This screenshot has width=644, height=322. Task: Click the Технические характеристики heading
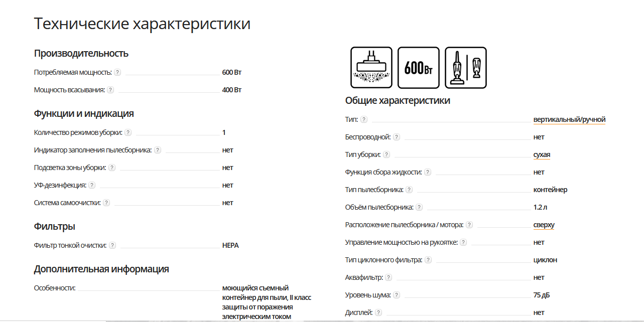click(x=142, y=24)
